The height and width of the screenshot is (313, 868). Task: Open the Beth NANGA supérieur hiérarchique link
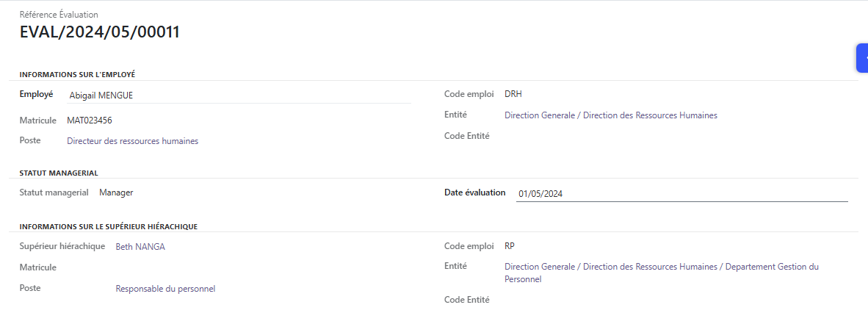click(140, 247)
